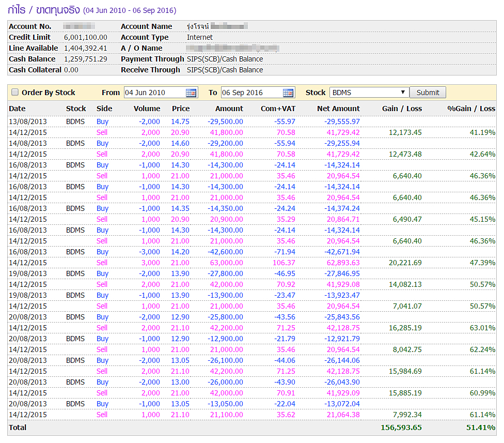Select the 63.01% gain percentage cell

482,328
